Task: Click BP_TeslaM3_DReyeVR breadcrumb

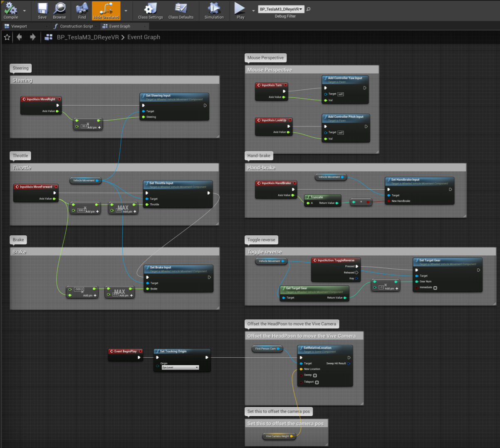Action: pos(88,37)
